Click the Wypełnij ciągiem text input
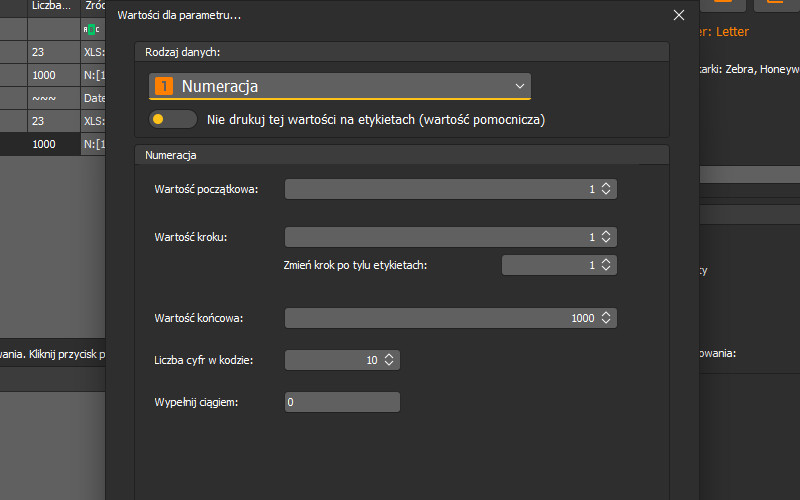Screen dimensions: 800x500 [342, 402]
